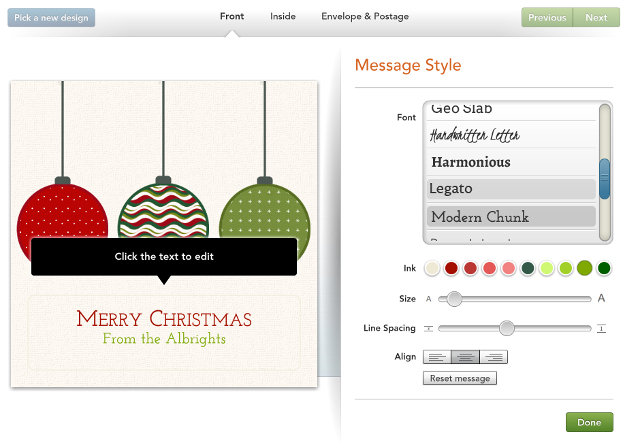640x445 pixels.
Task: Click the Line Spacing slider handle
Action: [507, 328]
